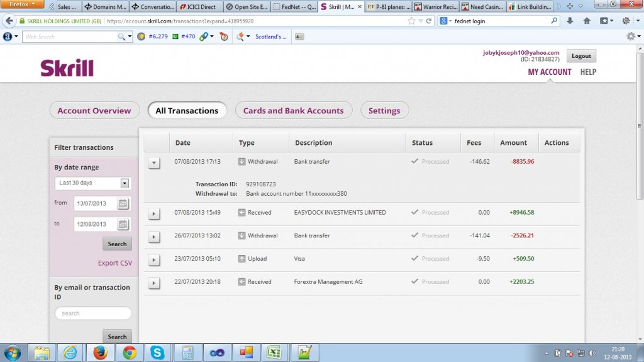This screenshot has height=362, width=644.
Task: Click Search button under date range
Action: click(x=117, y=244)
